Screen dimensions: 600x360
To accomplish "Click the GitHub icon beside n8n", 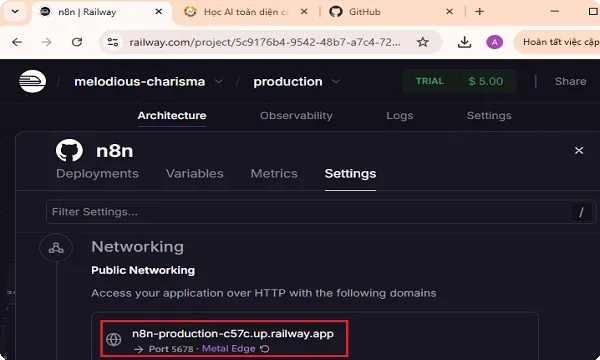I will coord(69,150).
